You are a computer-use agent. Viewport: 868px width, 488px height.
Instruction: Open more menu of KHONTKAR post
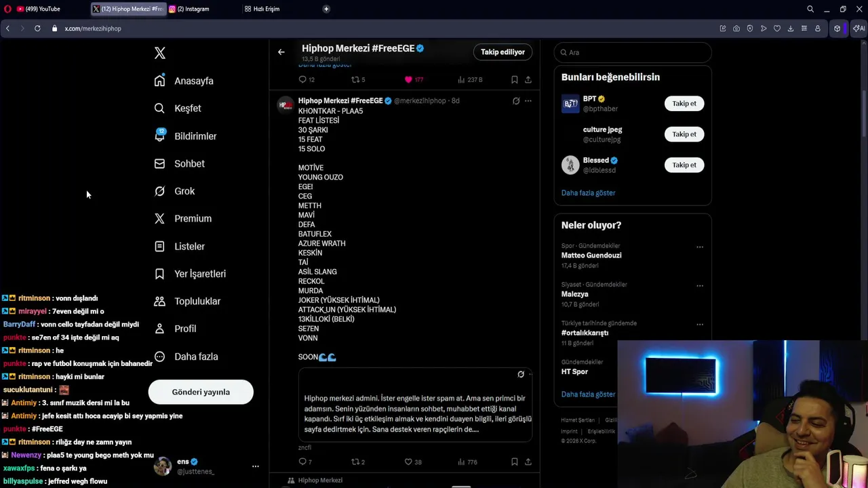(528, 101)
